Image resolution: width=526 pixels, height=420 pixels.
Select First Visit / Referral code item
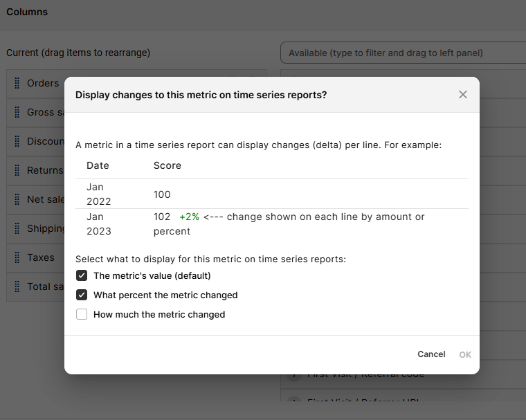[365, 375]
